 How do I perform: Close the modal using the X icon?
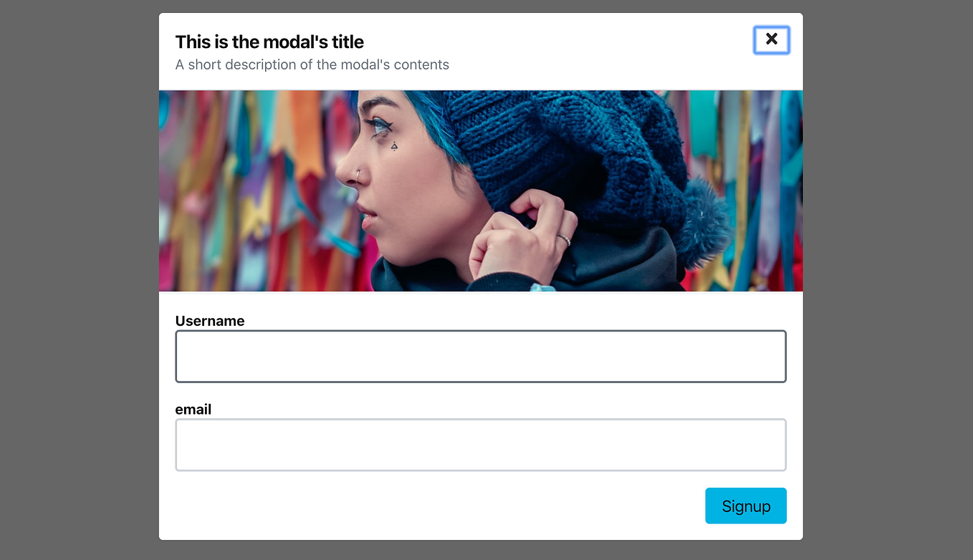coord(771,40)
